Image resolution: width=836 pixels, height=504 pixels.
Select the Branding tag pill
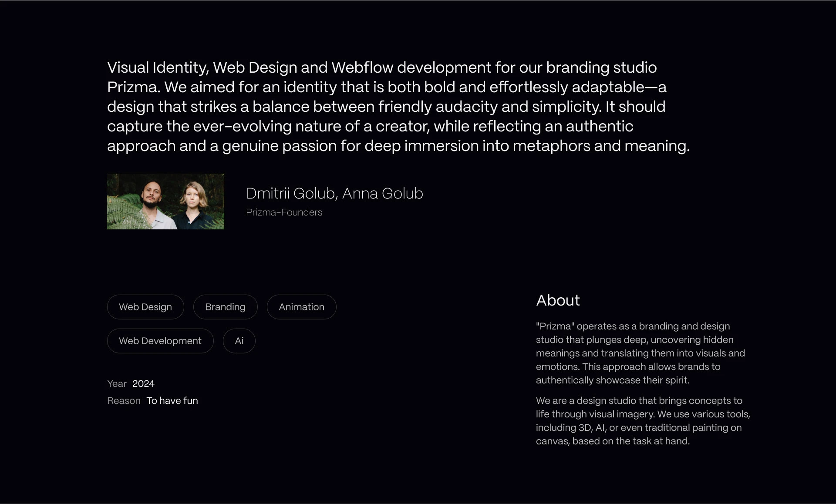pyautogui.click(x=225, y=307)
